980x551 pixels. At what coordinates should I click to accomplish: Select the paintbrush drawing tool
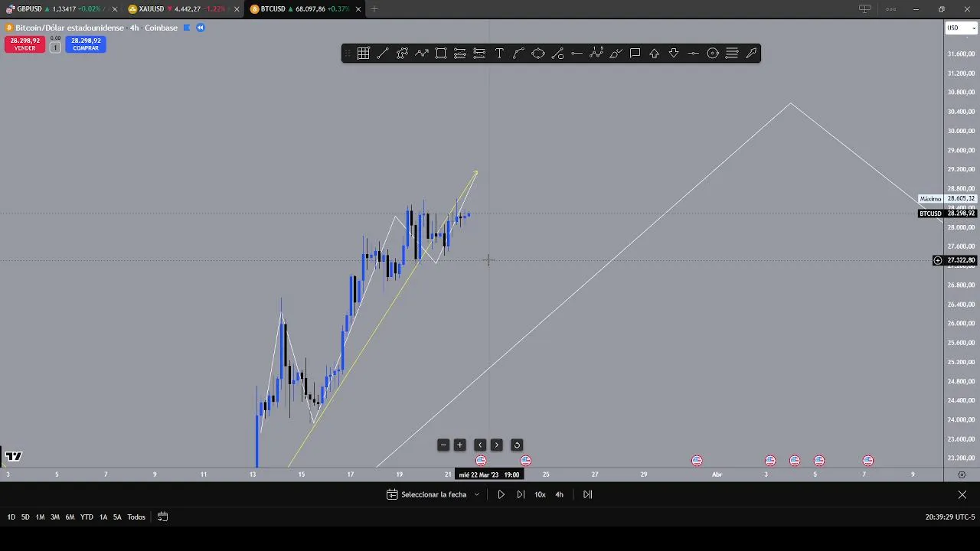pyautogui.click(x=616, y=53)
